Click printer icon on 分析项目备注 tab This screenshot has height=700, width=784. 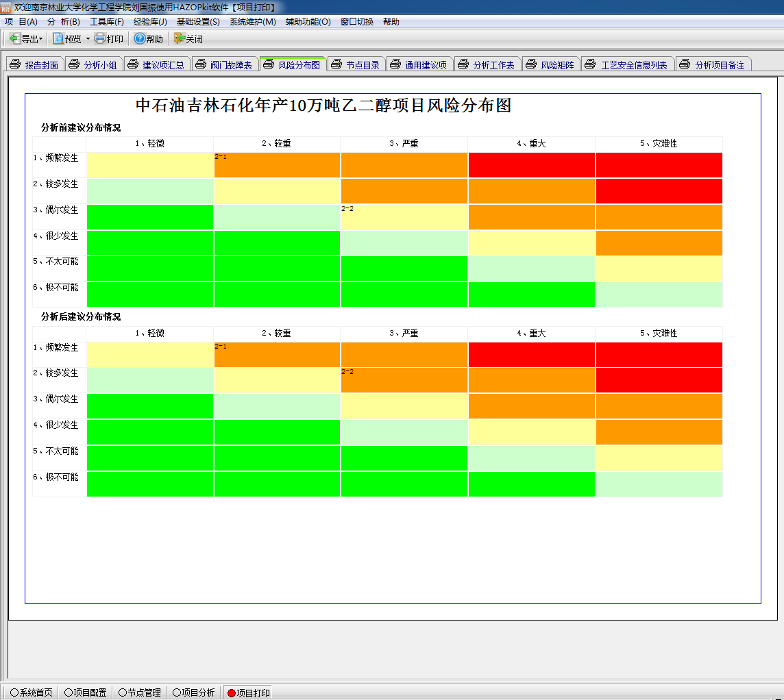[x=685, y=64]
